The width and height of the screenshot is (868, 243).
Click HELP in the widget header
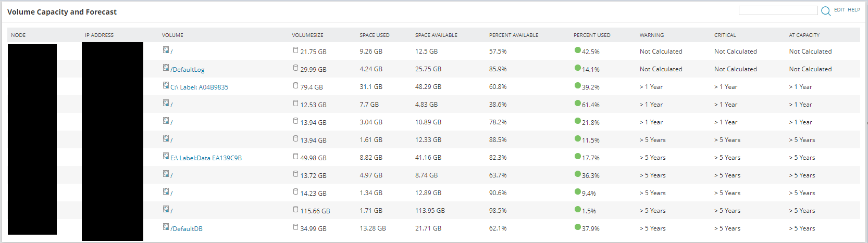coord(854,10)
